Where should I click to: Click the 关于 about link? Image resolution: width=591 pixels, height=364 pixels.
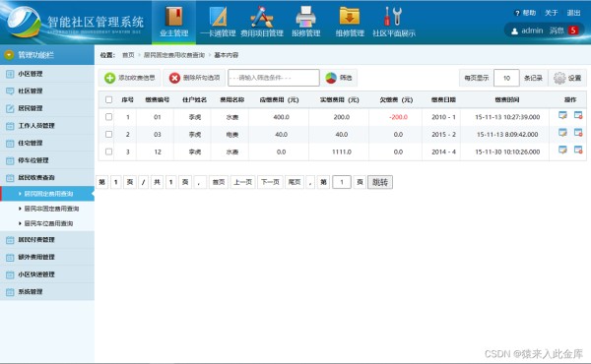coord(551,13)
